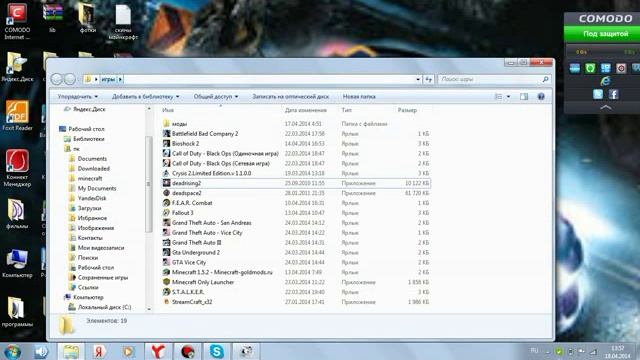Screen dimensions: 640x360
Task: Select Grand Theft Auto - San Andreas icon
Action: 166,223
